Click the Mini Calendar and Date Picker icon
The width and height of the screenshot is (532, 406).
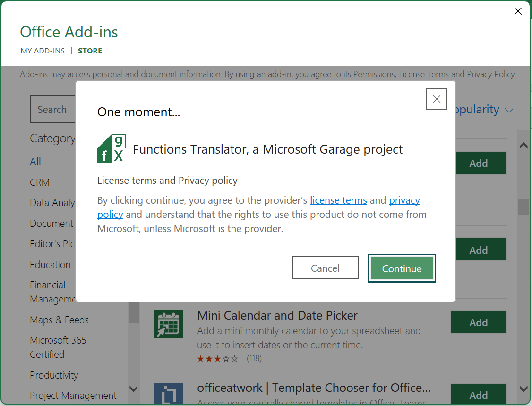(x=169, y=324)
